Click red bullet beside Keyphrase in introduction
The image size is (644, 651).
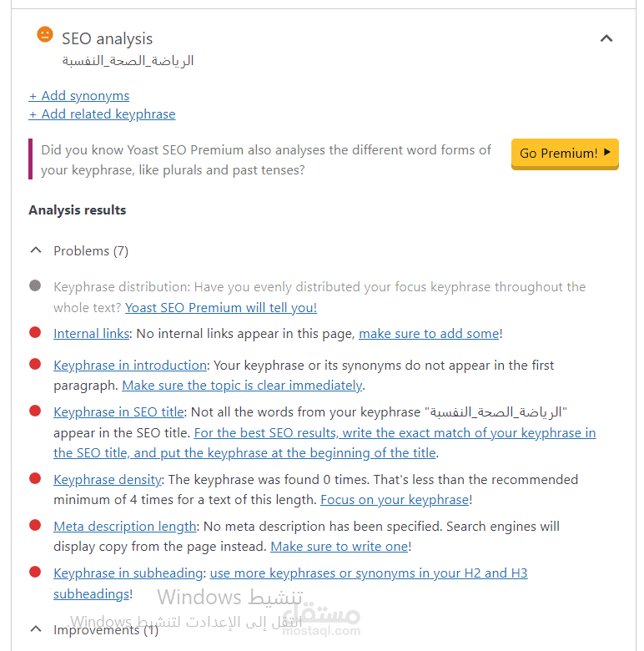[35, 364]
